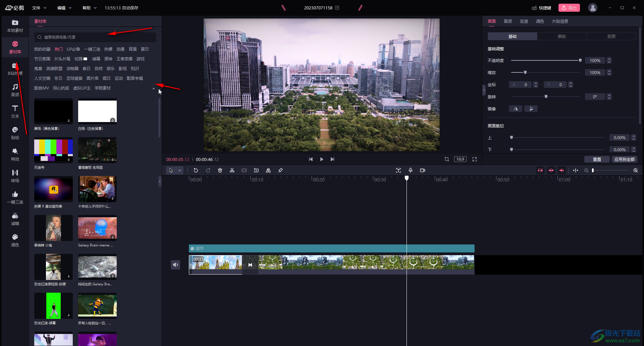Click the crop icon under preview
The height and width of the screenshot is (346, 644).
(447, 159)
